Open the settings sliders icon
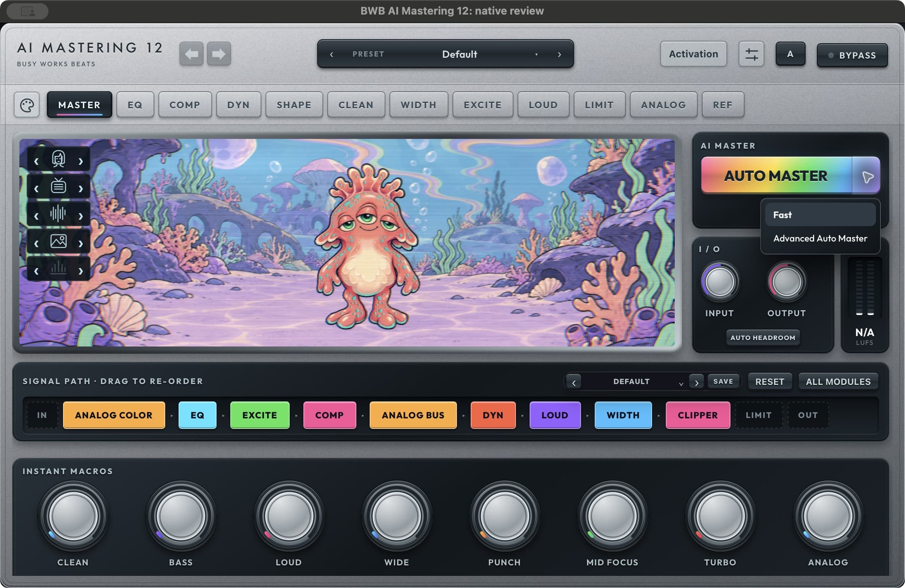 coord(751,54)
